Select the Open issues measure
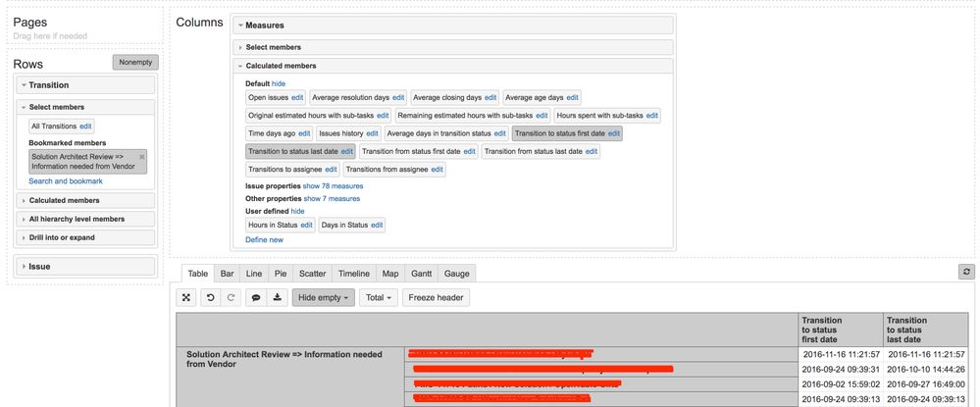Screen dimensions: 980x407 268,97
